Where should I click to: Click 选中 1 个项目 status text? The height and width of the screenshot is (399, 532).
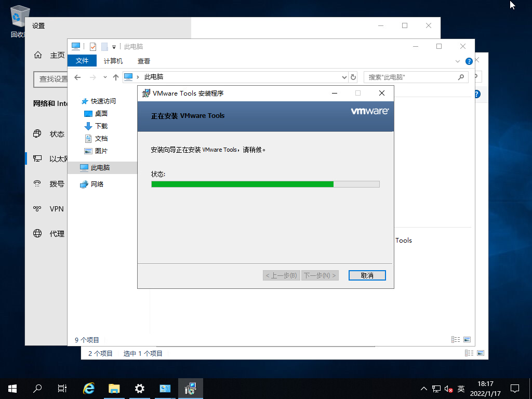tap(143, 353)
